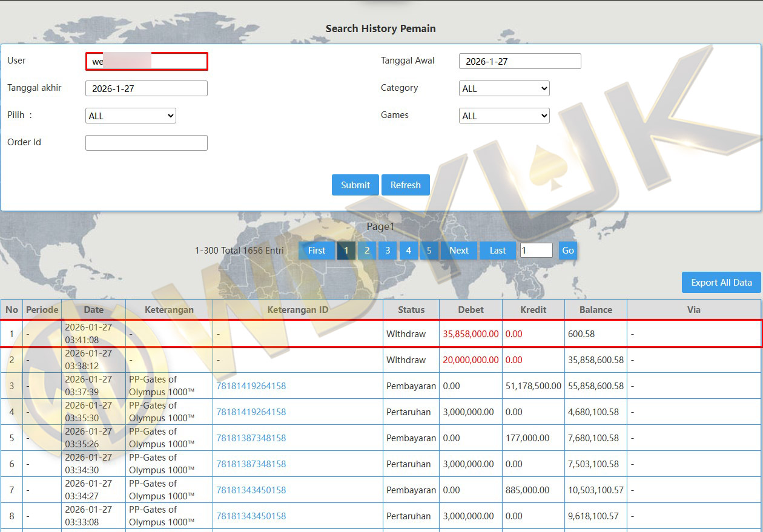Click the Submit button

pyautogui.click(x=355, y=185)
